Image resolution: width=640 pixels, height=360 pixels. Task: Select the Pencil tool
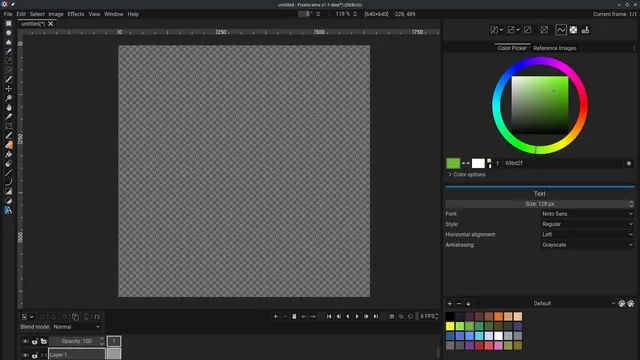click(9, 136)
